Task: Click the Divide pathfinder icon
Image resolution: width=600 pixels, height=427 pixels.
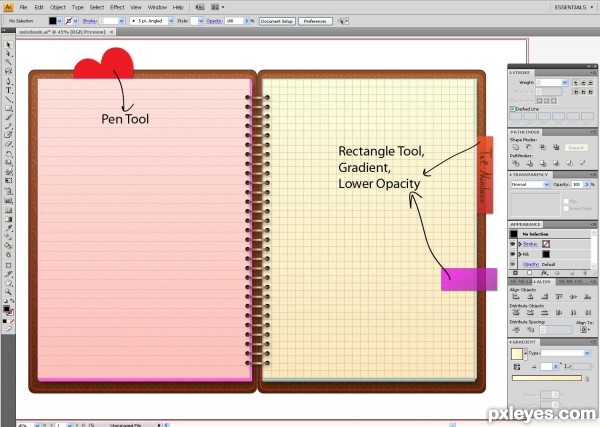Action: point(516,163)
